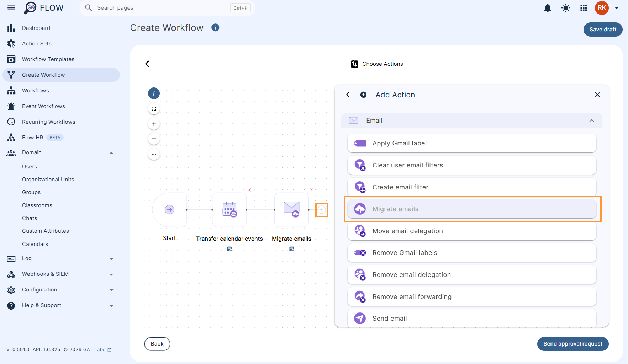
Task: Go back in the Add Action panel
Action: [348, 95]
